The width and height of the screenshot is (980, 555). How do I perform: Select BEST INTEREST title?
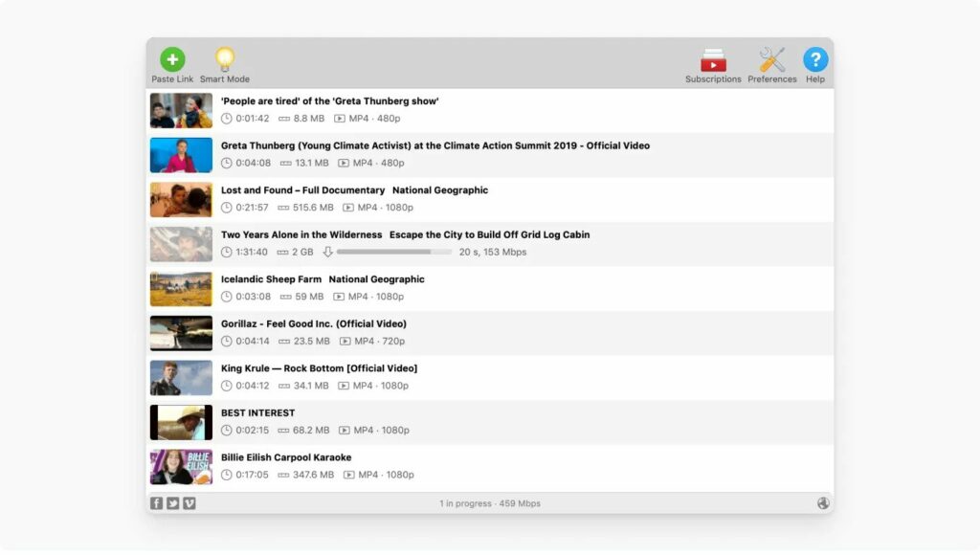pyautogui.click(x=258, y=413)
